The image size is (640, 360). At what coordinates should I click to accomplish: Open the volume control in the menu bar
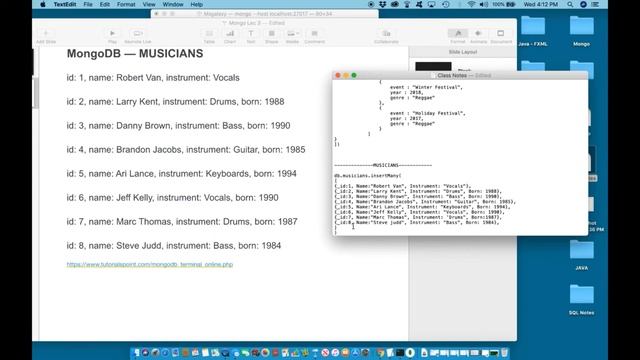pos(484,4)
